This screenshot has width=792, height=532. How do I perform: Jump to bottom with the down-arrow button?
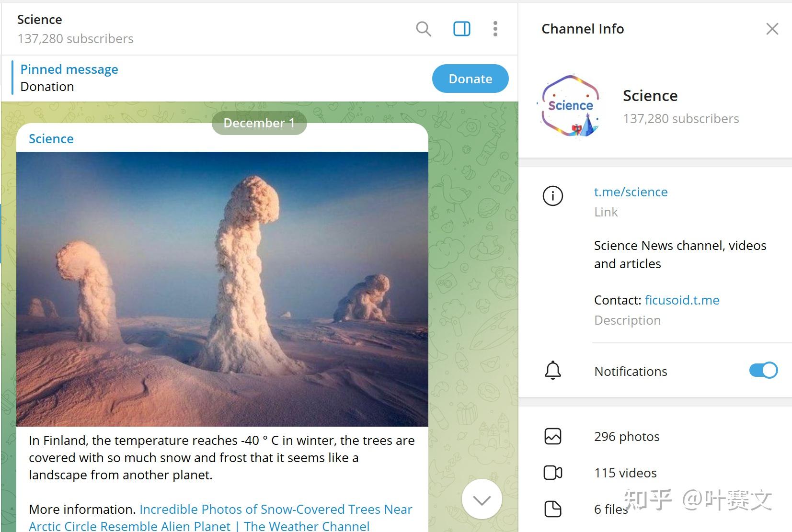pos(482,499)
